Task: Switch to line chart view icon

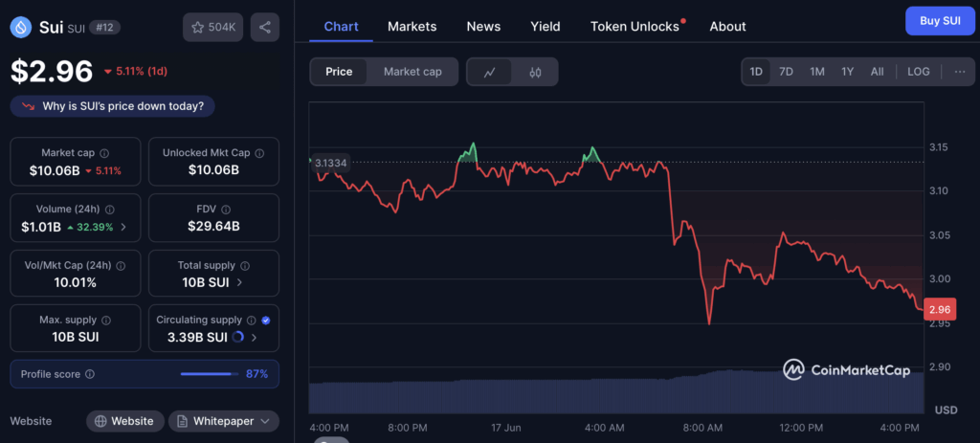Action: point(489,72)
